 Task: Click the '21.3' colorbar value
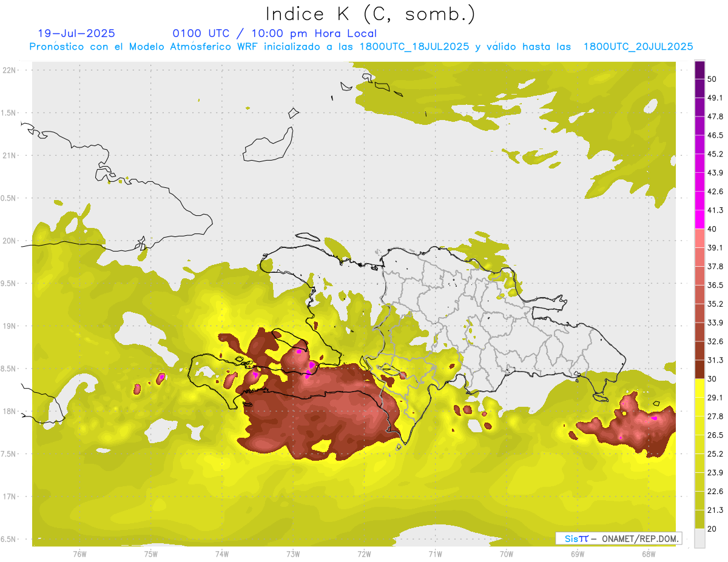(715, 510)
